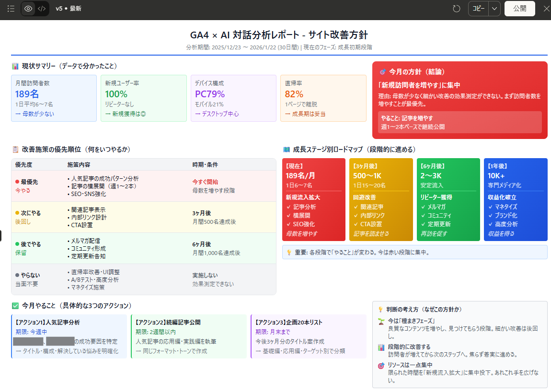Click the dark handle on the left edge
Viewport: 551px width, 392px height.
click(x=0, y=236)
